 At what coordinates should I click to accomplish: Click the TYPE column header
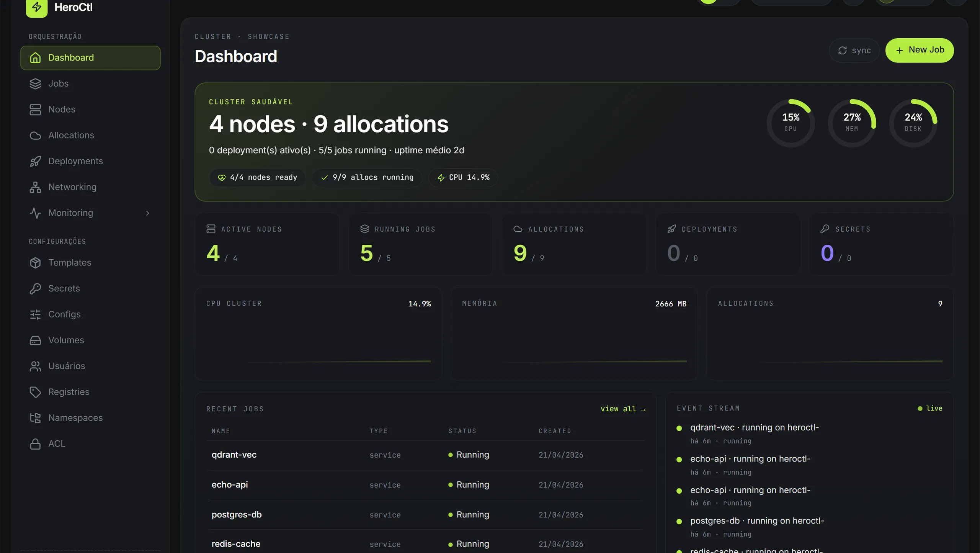pyautogui.click(x=379, y=431)
